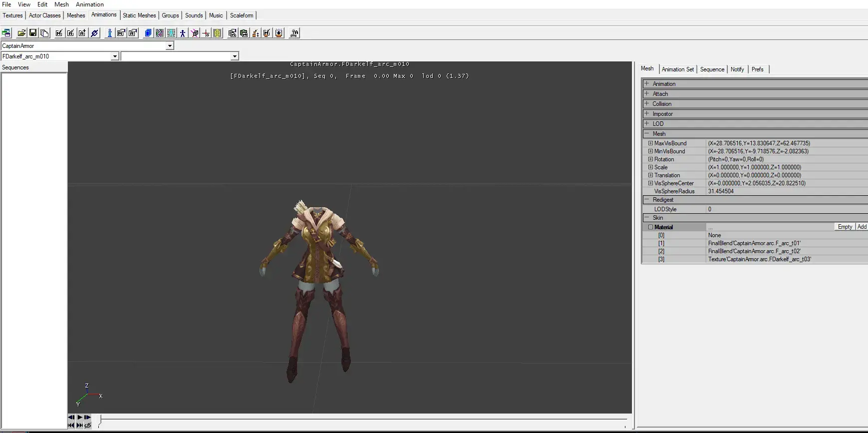Click the A plus append animation icon
Image resolution: width=868 pixels, height=433 pixels.
[x=82, y=33]
